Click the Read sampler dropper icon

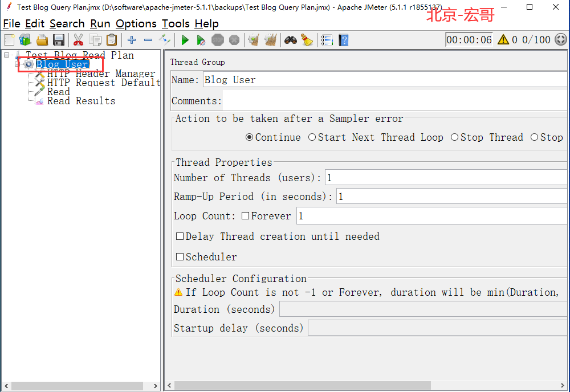(39, 92)
